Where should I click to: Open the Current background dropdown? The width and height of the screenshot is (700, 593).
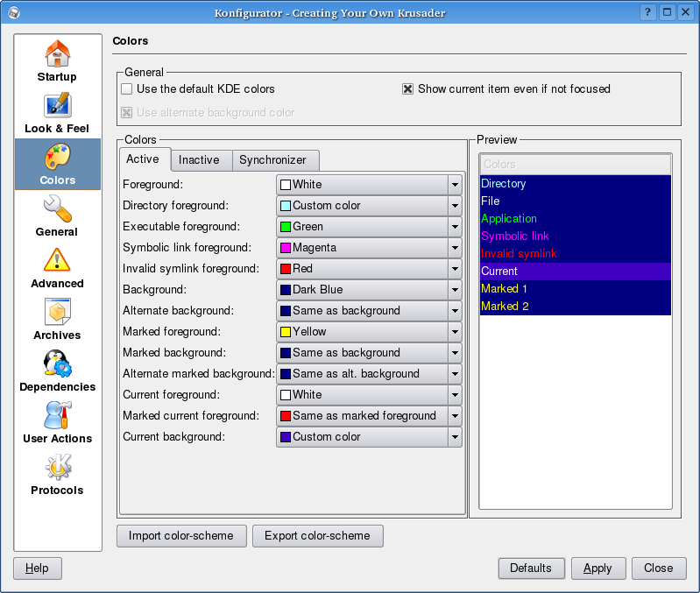[x=369, y=437]
